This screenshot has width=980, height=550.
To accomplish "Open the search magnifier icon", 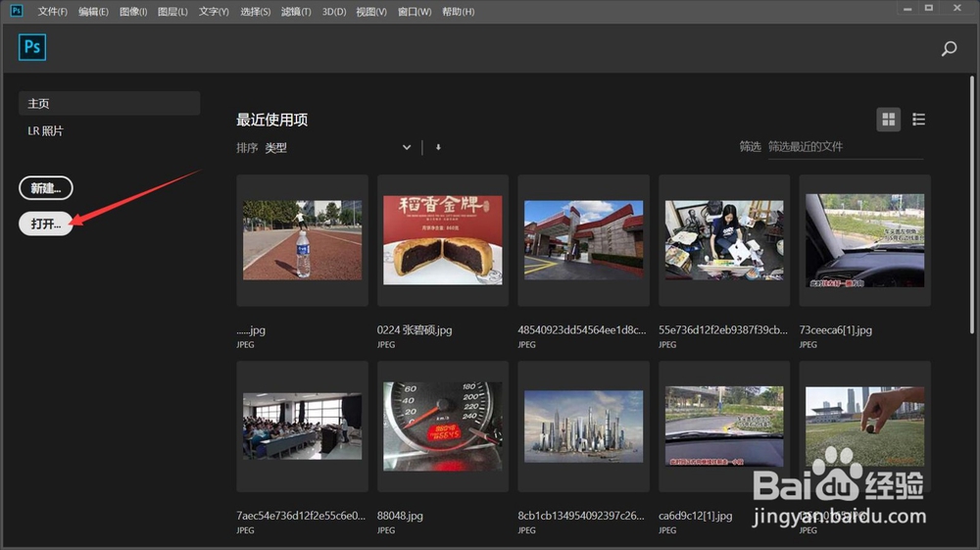I will [949, 49].
